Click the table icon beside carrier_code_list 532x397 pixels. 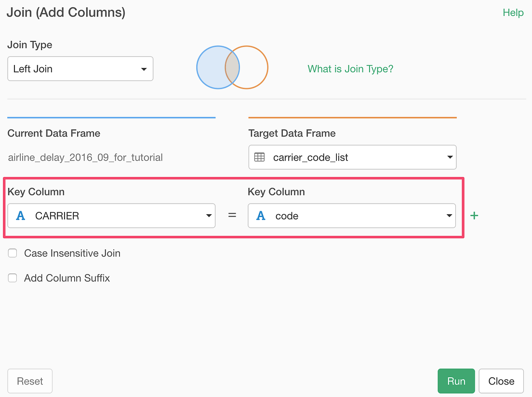point(259,157)
